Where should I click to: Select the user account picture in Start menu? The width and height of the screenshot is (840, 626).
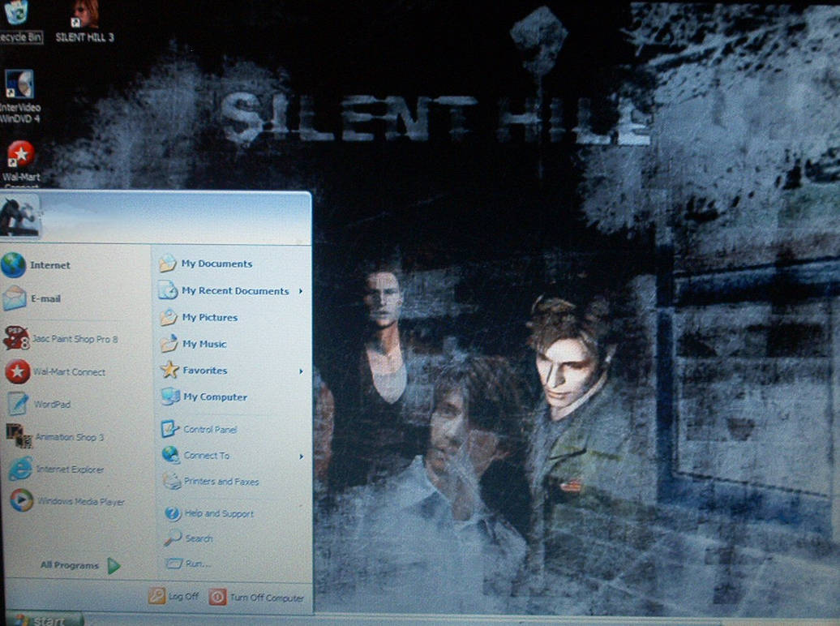(19, 216)
